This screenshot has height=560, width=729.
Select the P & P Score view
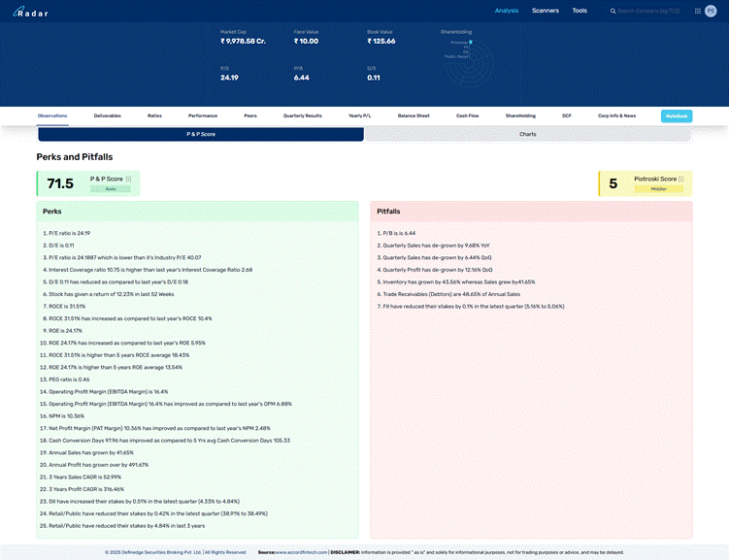coord(201,134)
